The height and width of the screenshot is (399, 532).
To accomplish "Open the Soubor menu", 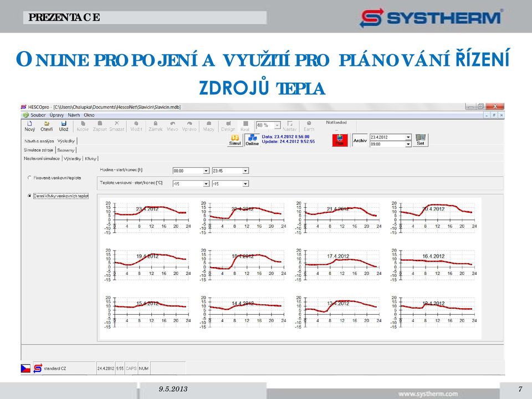I will tap(38, 115).
